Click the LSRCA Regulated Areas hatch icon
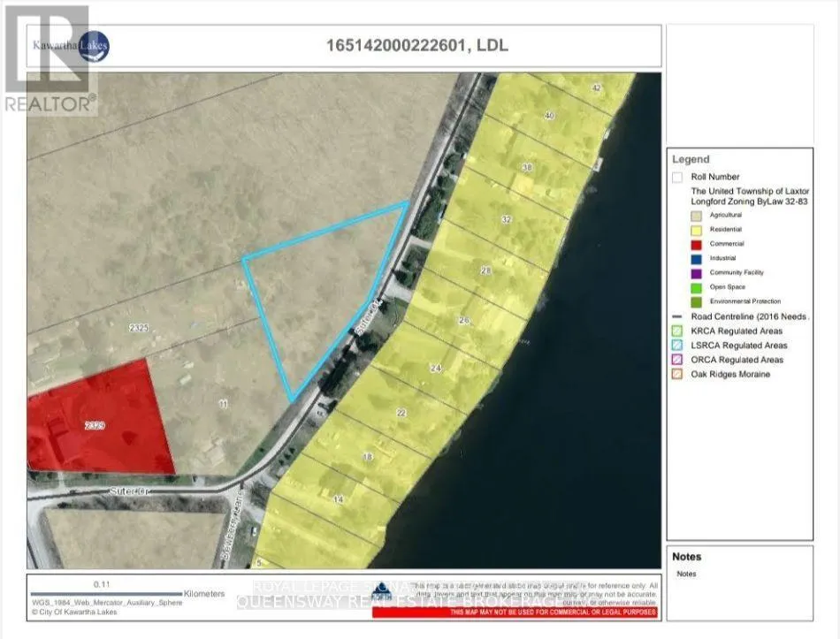 (x=677, y=346)
